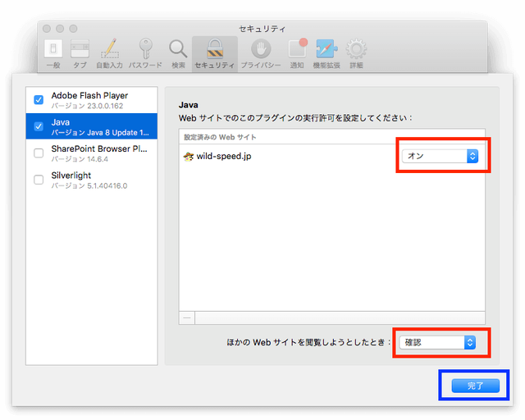This screenshot has height=420, width=525.
Task: Click the 完了 button
Action: coord(476,386)
